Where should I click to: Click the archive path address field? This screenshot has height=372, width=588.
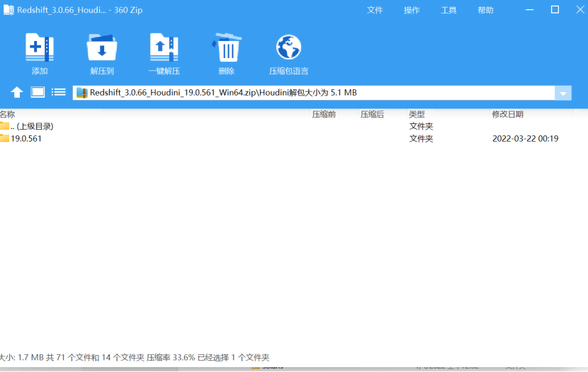point(314,93)
